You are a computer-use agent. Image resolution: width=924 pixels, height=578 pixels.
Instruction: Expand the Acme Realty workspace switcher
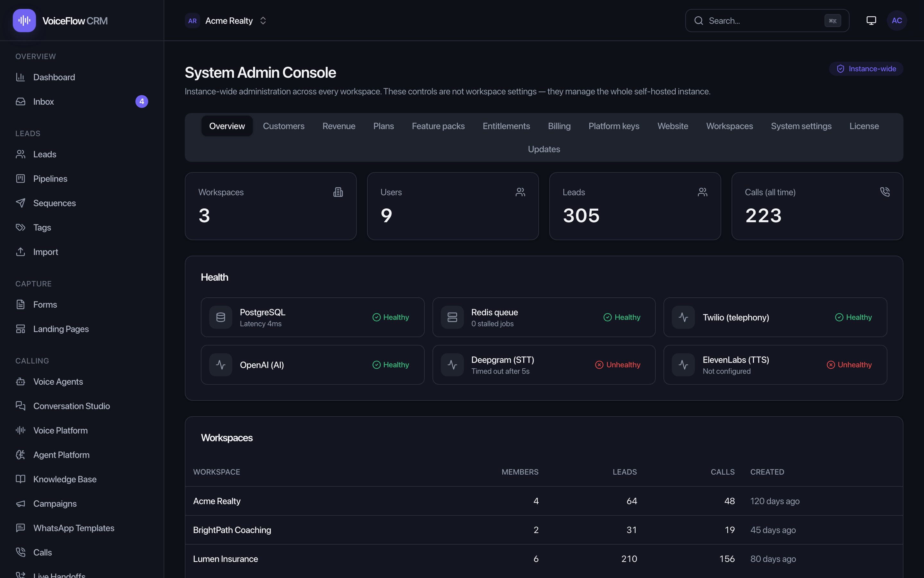click(x=226, y=21)
